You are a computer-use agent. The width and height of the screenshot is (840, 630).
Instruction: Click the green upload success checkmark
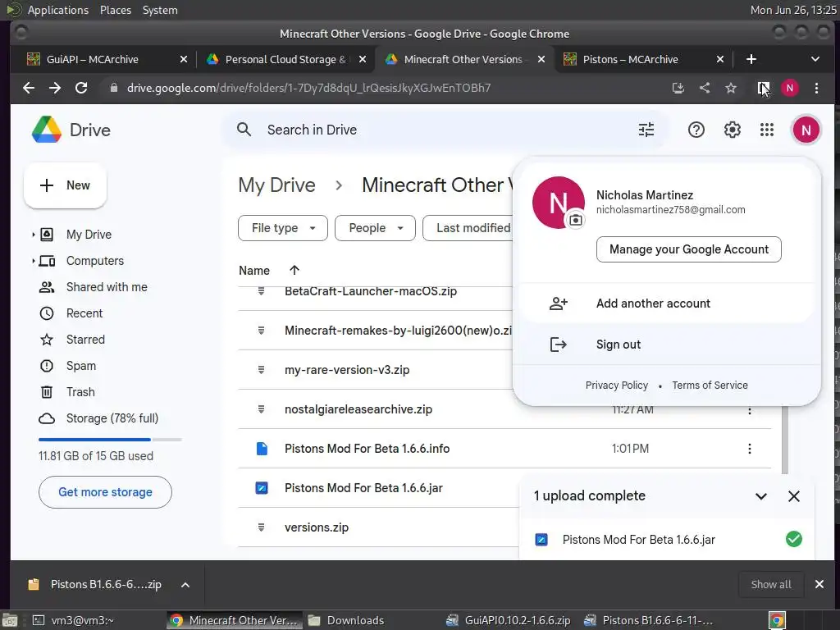794,539
